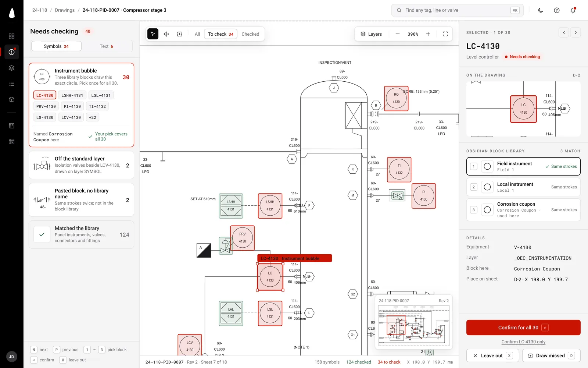The width and height of the screenshot is (588, 368).
Task: Increase zoom with plus button
Action: [x=428, y=34]
